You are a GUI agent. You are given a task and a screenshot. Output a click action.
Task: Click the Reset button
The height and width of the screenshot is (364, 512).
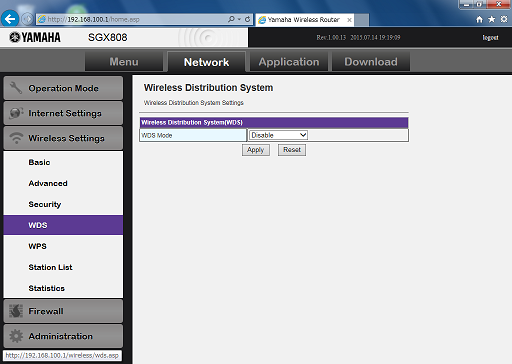coord(292,150)
